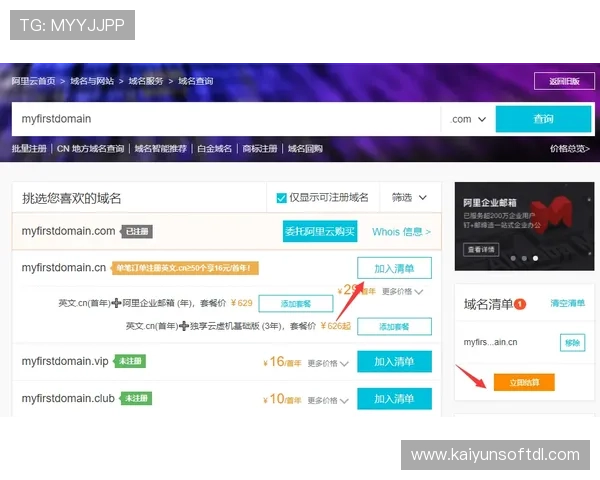Screen dimensions: 600x480
Task: Add myfirstdomain.cn to list
Action: (394, 268)
